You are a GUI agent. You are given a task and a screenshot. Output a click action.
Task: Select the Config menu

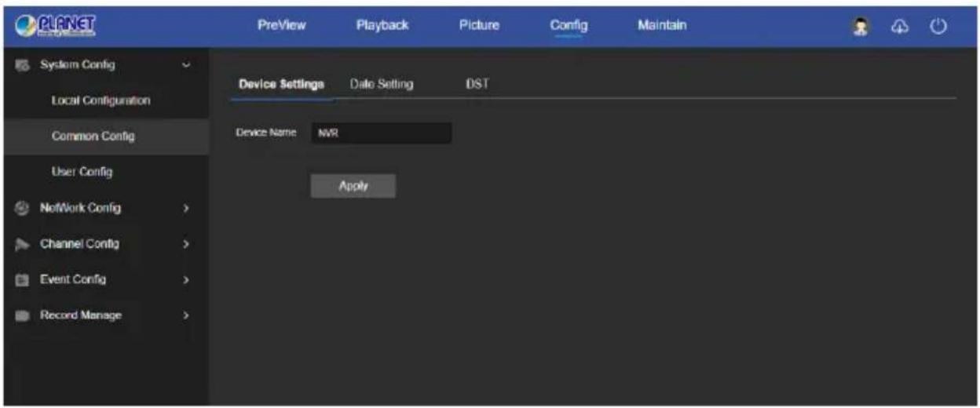pyautogui.click(x=569, y=25)
